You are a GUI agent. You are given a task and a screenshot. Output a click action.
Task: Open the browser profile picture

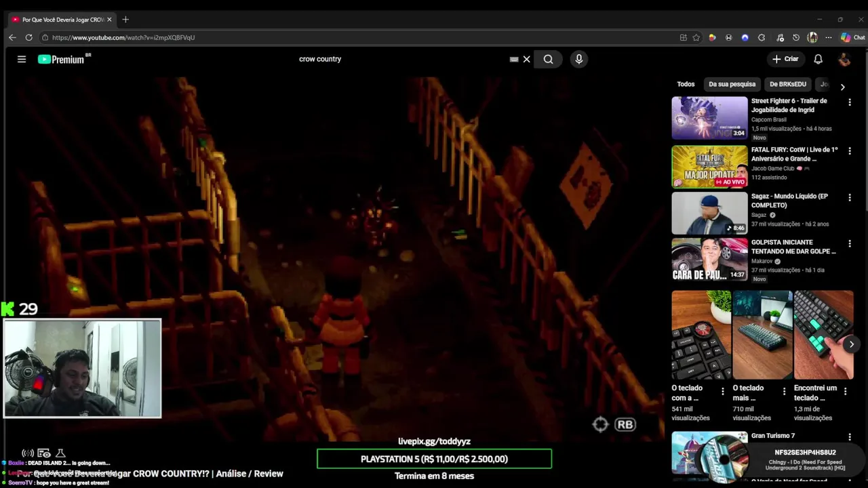tap(812, 37)
